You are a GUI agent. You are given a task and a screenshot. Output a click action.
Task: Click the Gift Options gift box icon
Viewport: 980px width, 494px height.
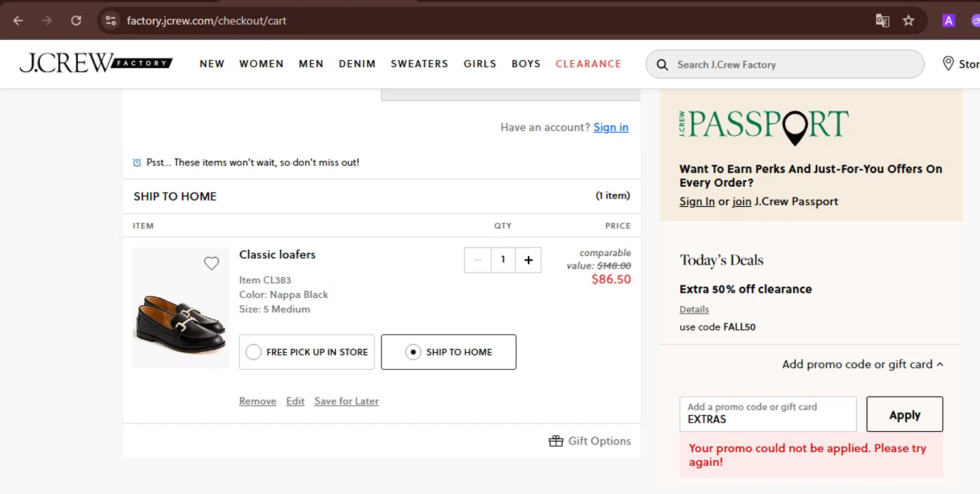coord(556,441)
